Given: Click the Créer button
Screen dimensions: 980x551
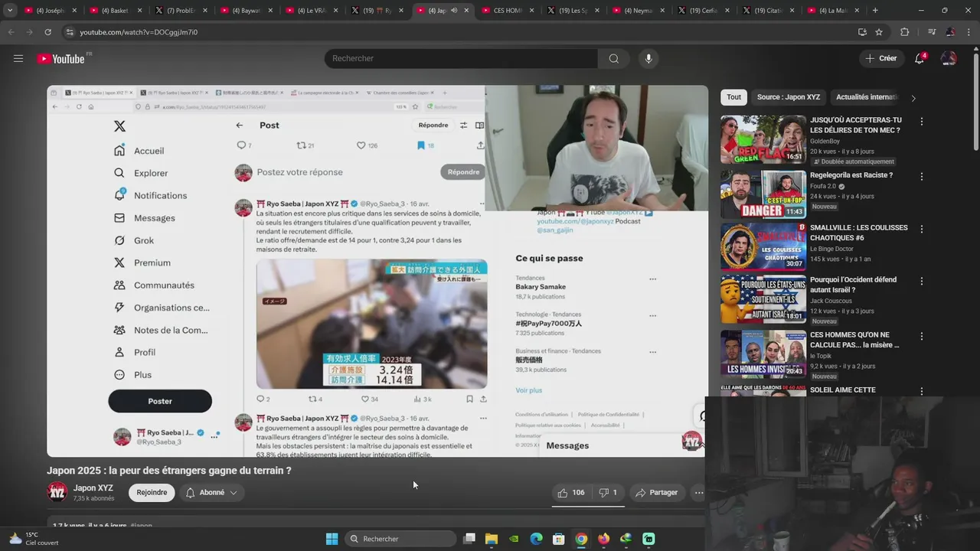Looking at the screenshot, I should (880, 59).
